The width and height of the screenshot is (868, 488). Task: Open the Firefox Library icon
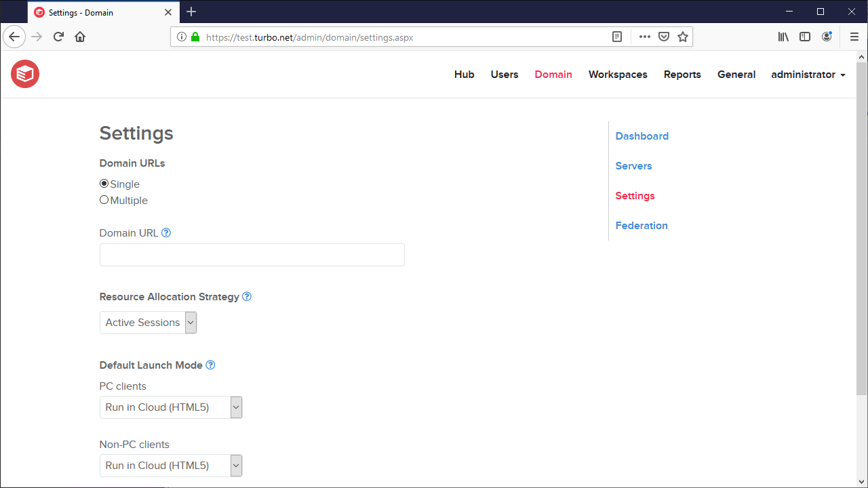tap(783, 37)
